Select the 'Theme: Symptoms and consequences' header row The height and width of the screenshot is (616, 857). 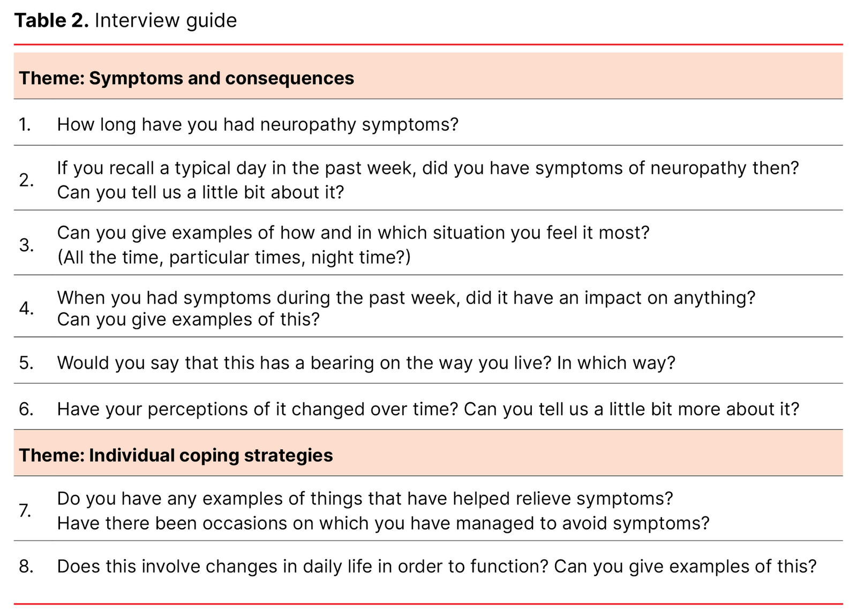[x=186, y=78]
